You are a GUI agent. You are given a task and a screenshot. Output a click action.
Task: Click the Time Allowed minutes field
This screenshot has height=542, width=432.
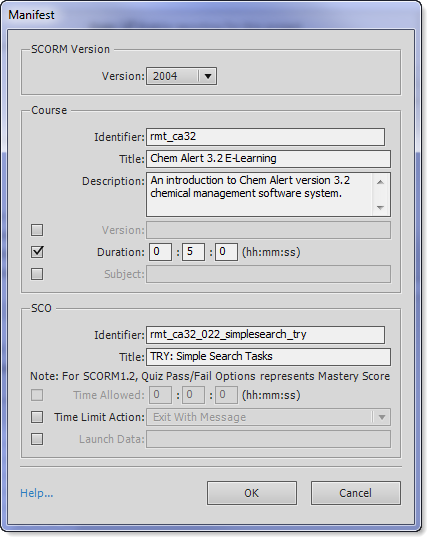(193, 395)
